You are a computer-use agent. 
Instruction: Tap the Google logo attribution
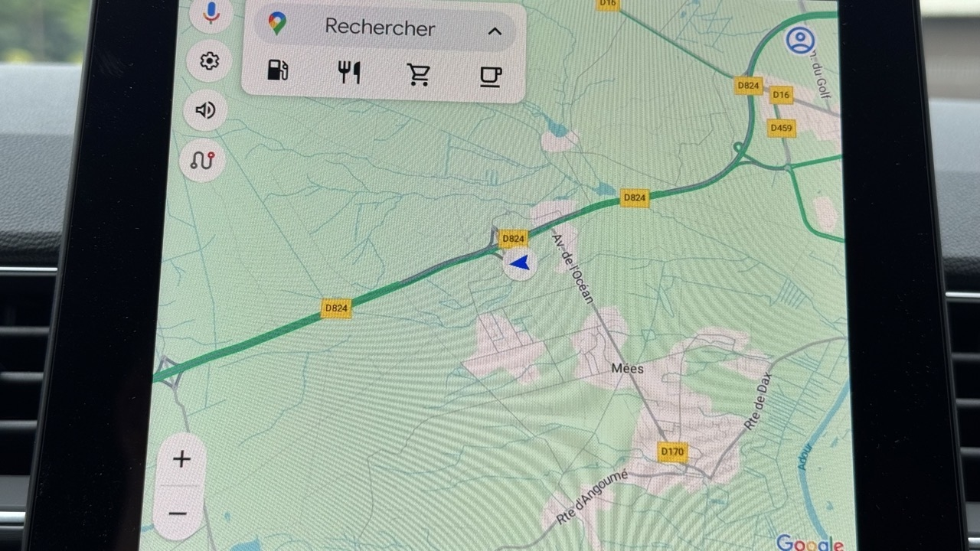tap(810, 544)
